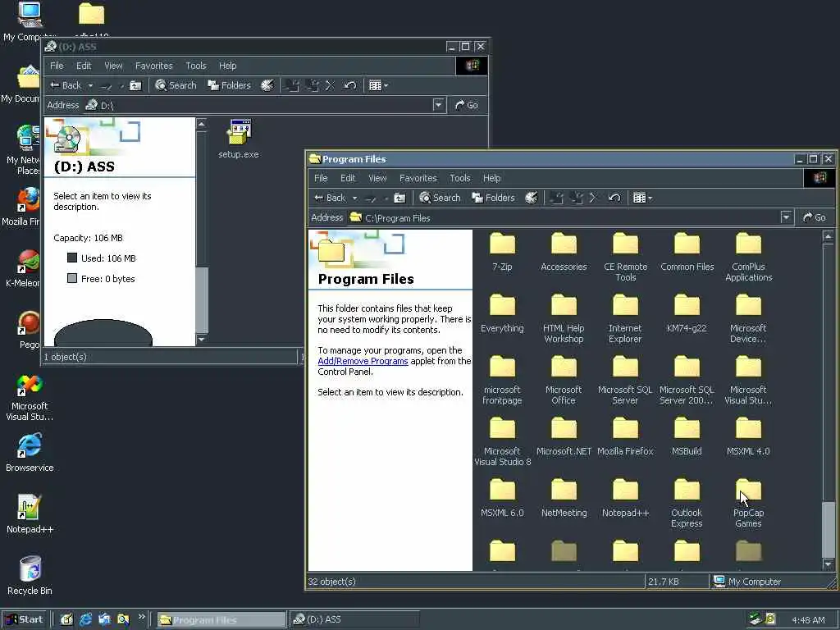Viewport: 840px width, 630px height.
Task: Select the KM74-g22 folder
Action: 687,314
